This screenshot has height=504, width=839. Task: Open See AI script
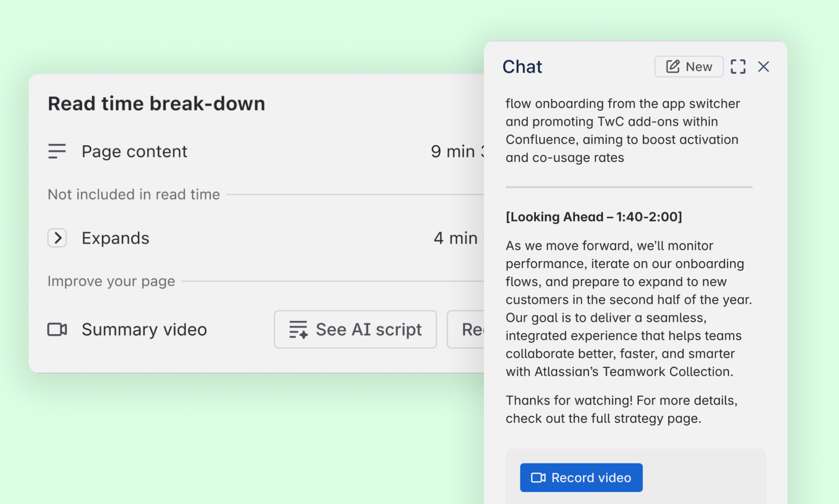click(x=355, y=329)
